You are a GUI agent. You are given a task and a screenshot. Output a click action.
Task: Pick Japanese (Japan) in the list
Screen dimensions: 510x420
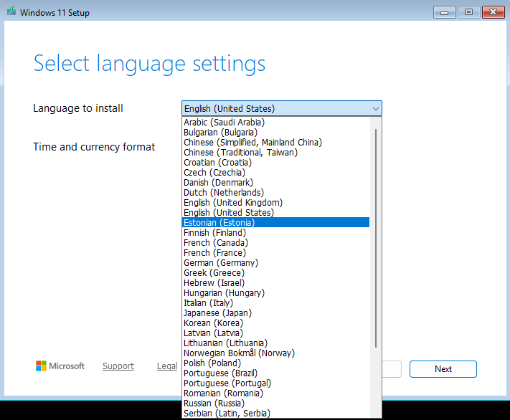coord(217,312)
